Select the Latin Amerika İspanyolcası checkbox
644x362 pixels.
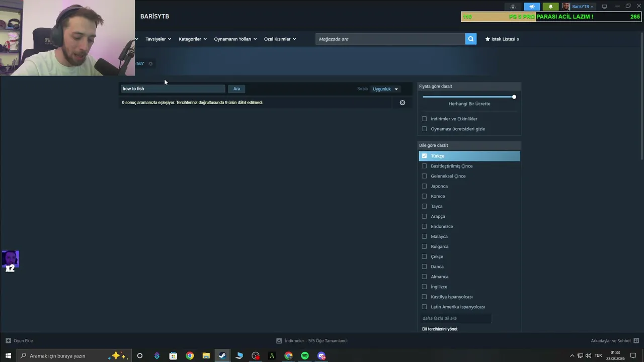point(424,307)
